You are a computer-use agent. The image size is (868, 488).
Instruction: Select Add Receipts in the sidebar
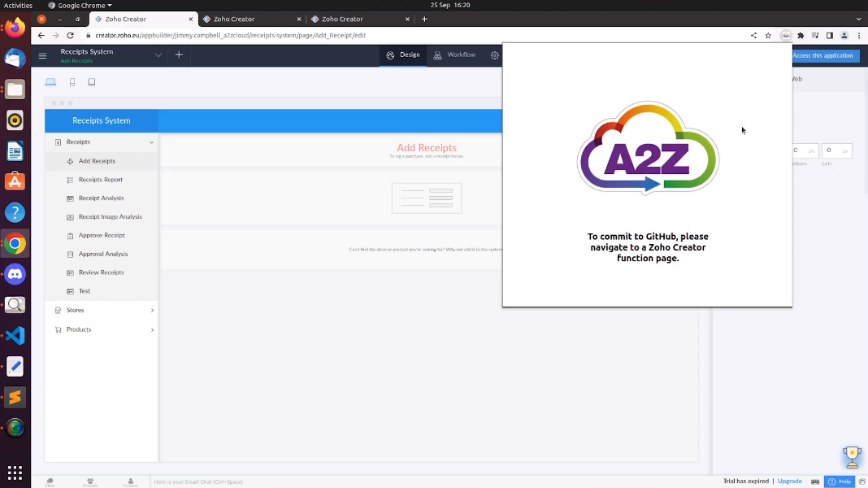(102, 161)
